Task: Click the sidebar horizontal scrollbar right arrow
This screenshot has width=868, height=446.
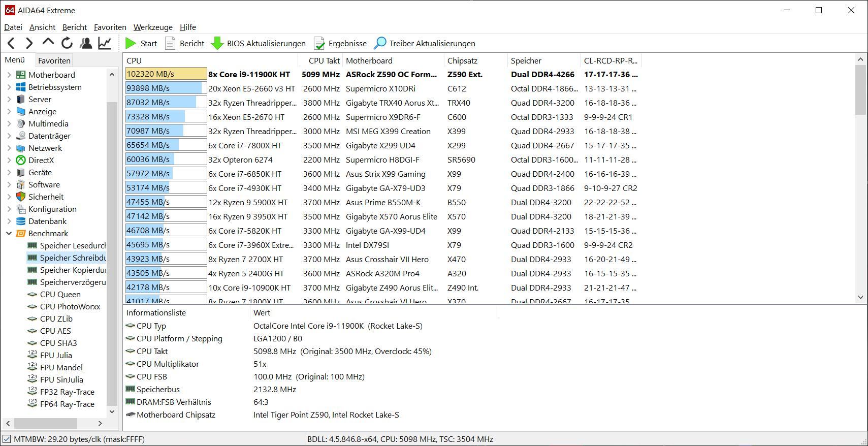Action: pos(100,423)
